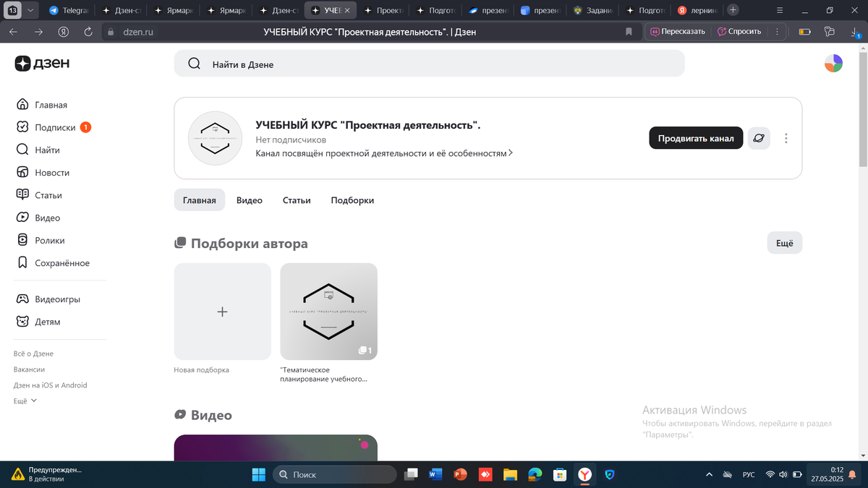Open Детям section

38,322
